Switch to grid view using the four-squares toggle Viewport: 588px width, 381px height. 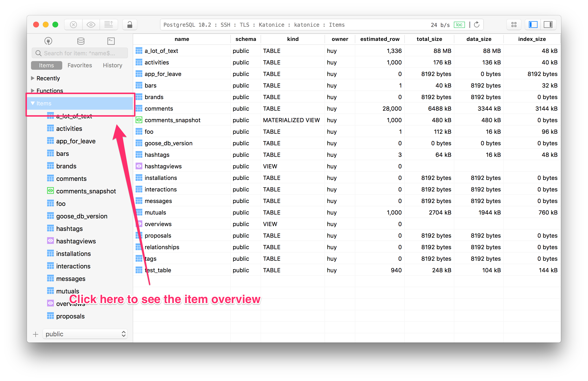tap(514, 25)
